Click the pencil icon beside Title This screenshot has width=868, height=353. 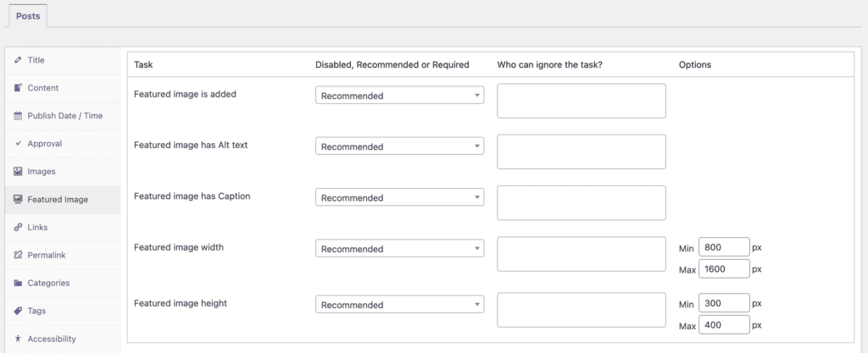pos(18,59)
